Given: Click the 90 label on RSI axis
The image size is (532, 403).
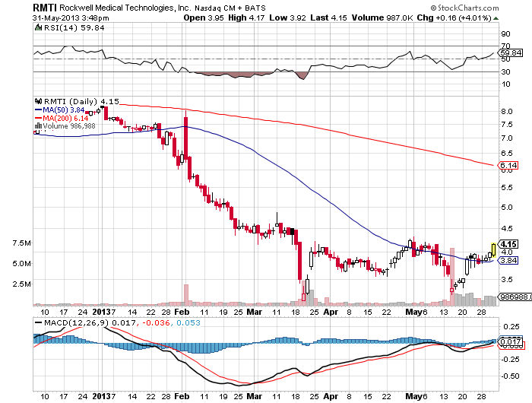Looking at the screenshot, I should click(506, 33).
